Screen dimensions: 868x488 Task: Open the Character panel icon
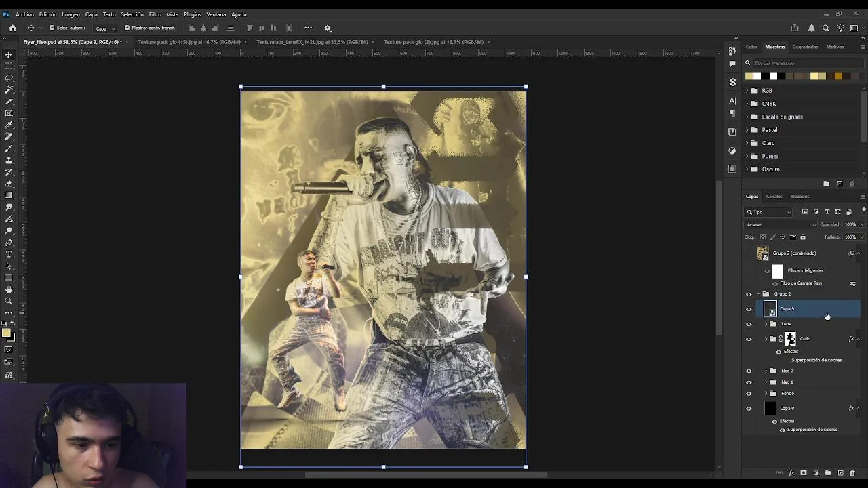click(x=732, y=100)
